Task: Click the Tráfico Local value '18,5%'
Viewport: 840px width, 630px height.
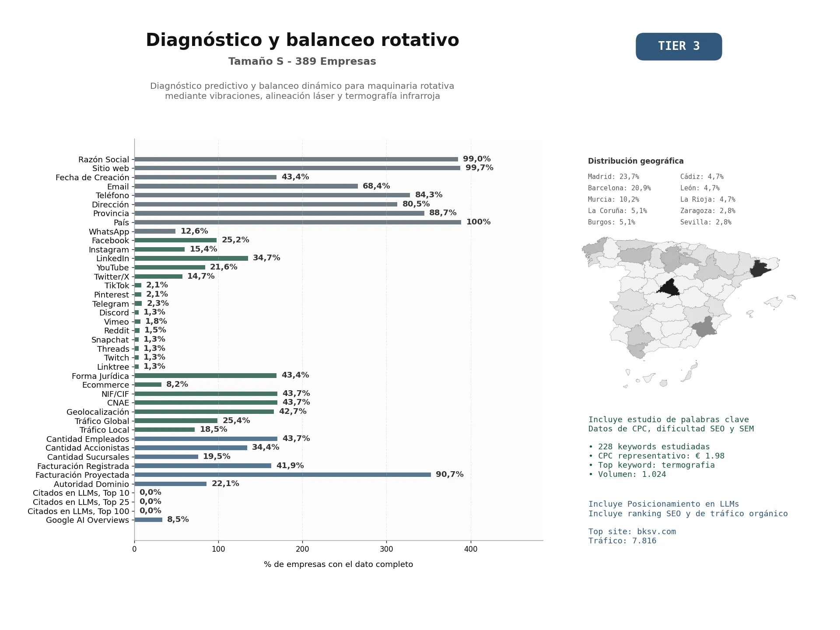Action: pyautogui.click(x=213, y=429)
